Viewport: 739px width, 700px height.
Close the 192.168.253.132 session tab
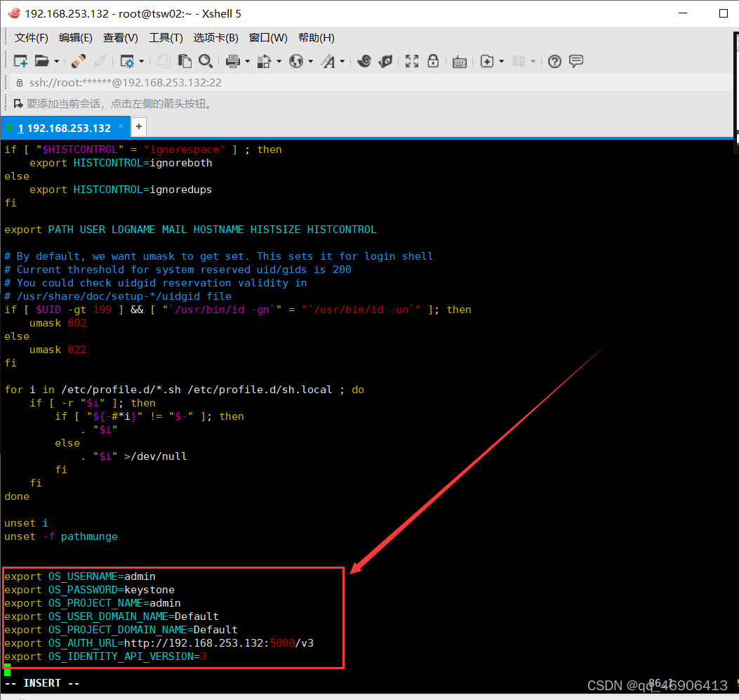[121, 126]
